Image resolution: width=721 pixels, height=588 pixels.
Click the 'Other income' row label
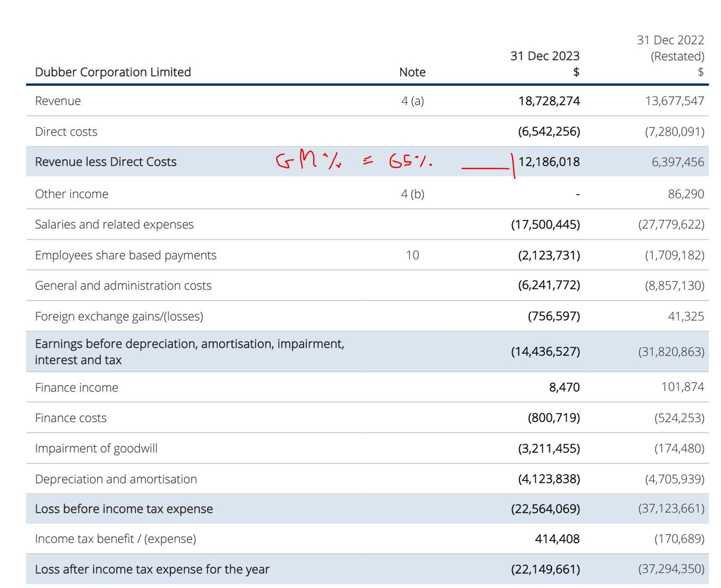(x=71, y=194)
